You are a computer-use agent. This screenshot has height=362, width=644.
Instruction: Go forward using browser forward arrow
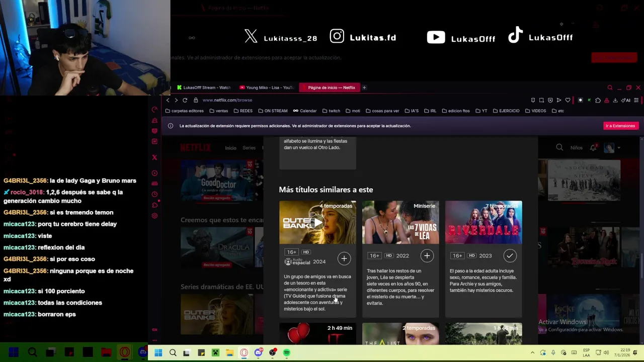coord(176,100)
